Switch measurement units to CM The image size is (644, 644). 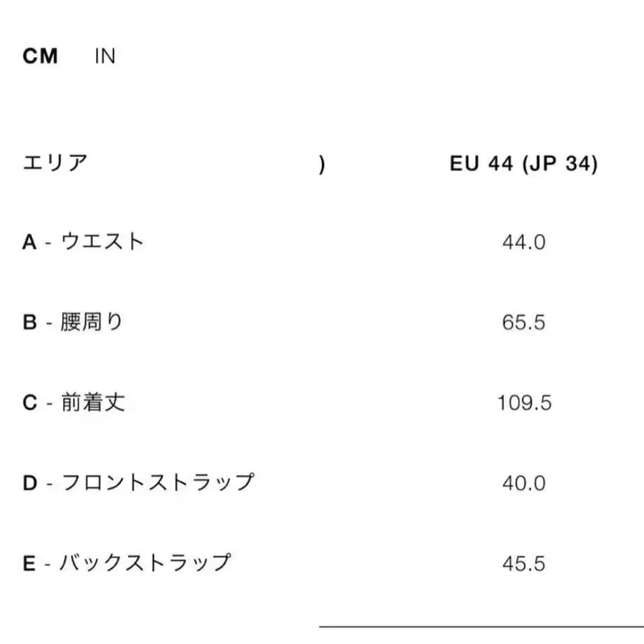click(x=40, y=56)
